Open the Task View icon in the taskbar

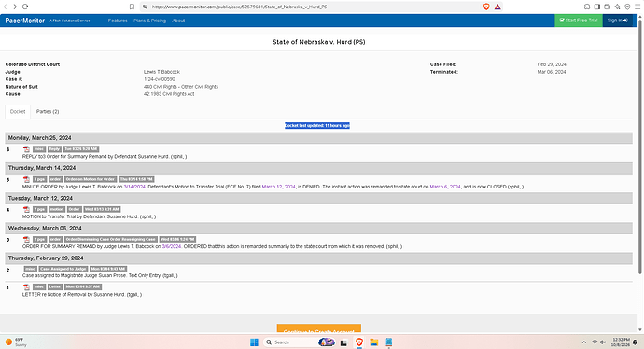[x=343, y=342]
